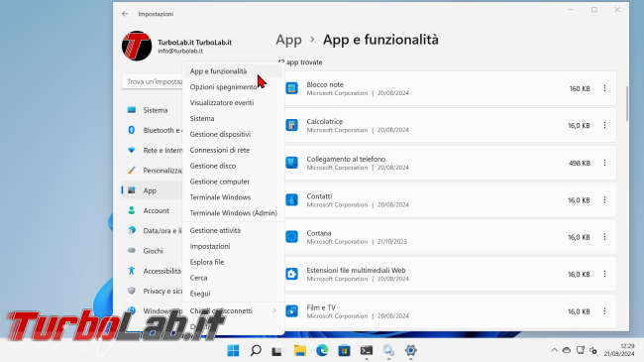Screen dimensions: 644x362
Task: Click the Windows Start button on taskbar
Action: 233,350
